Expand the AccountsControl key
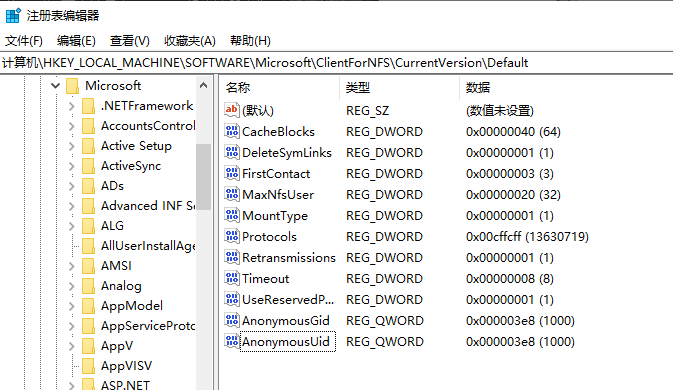 (72, 126)
